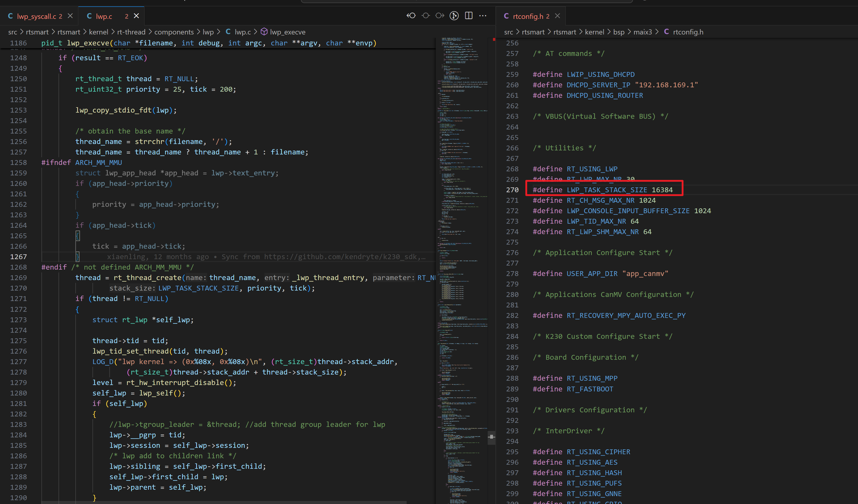Click the "stack_size:" inlay hint
This screenshot has height=504, width=858.
(133, 288)
